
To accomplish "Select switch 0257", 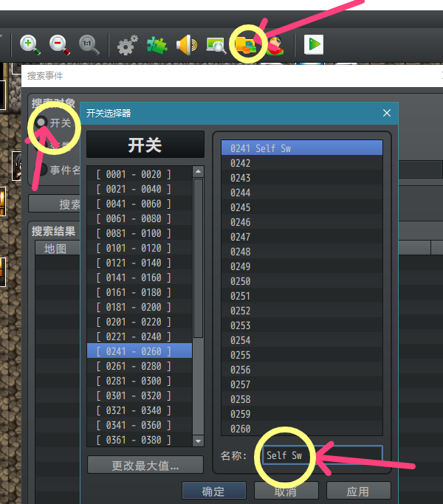I will [x=302, y=384].
